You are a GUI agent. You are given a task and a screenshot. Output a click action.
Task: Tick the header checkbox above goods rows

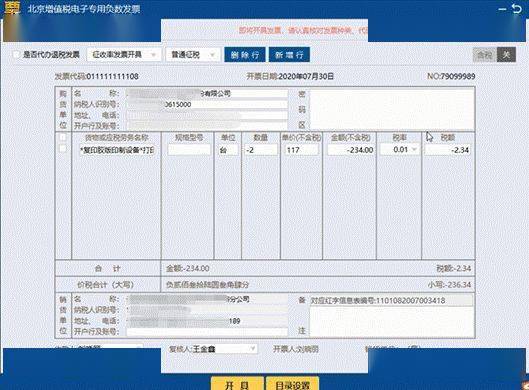click(63, 137)
